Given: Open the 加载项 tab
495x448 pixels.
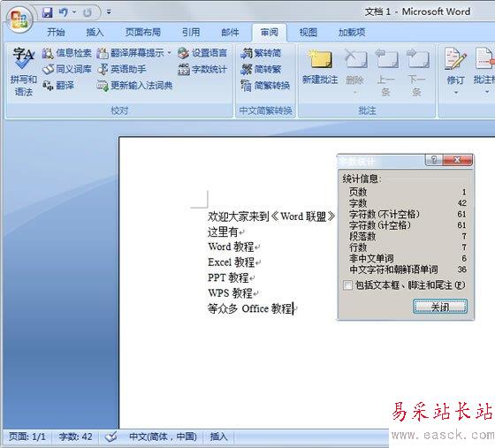Looking at the screenshot, I should (x=352, y=32).
